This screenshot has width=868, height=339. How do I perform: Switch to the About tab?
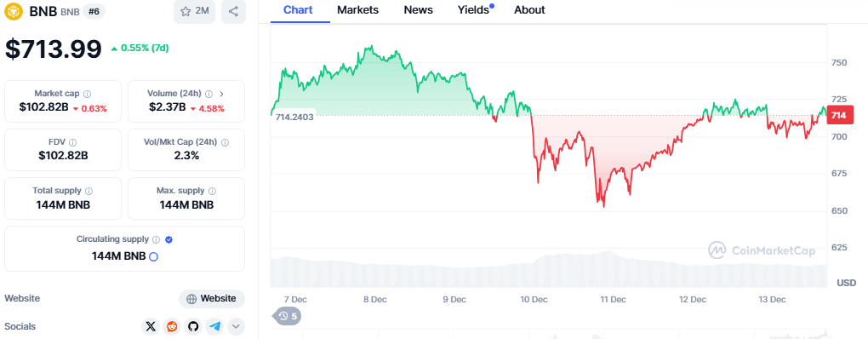click(530, 10)
